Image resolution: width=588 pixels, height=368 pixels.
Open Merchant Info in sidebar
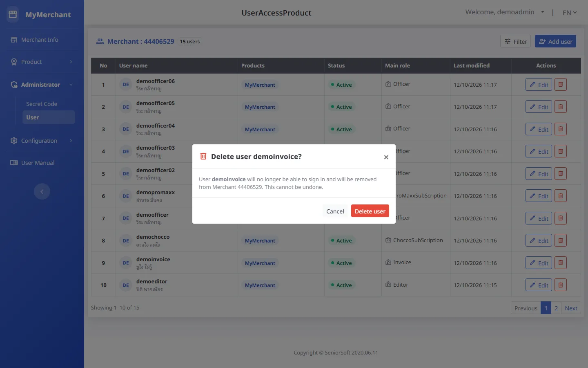point(42,40)
